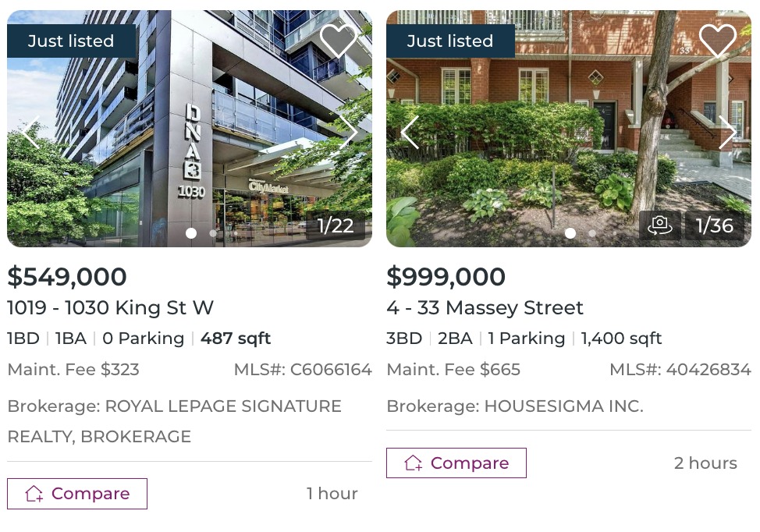Click the third carousel dot on King St listing
This screenshot has width=760, height=532.
pyautogui.click(x=234, y=232)
